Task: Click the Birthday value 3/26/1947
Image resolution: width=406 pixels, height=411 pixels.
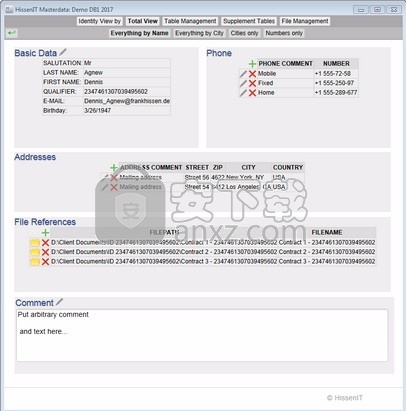Action: (x=97, y=111)
